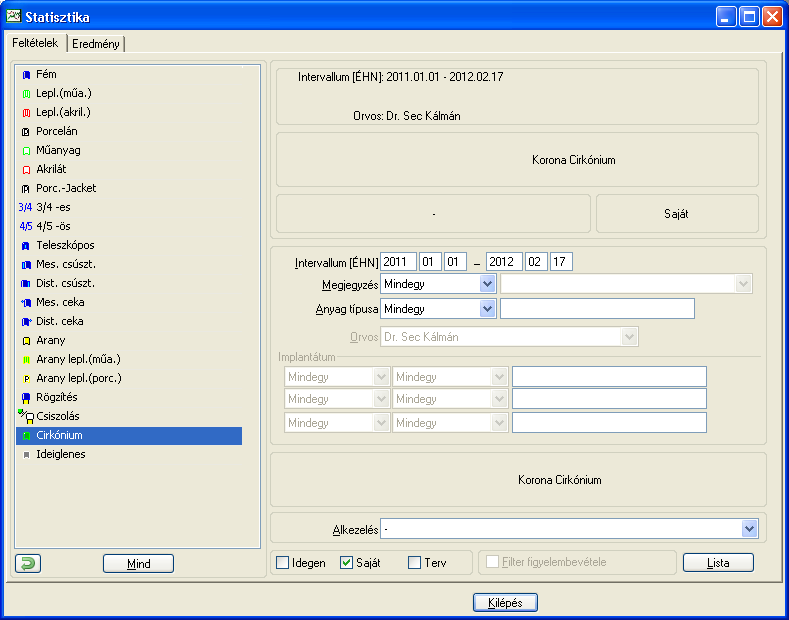Click the Mes. csúszt. icon
The height and width of the screenshot is (620, 789).
click(26, 265)
